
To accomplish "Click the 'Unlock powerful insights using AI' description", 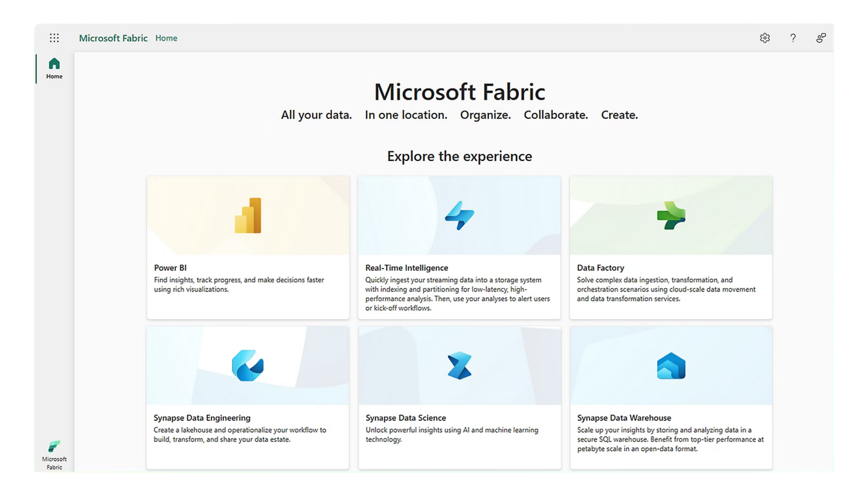I will (x=452, y=434).
